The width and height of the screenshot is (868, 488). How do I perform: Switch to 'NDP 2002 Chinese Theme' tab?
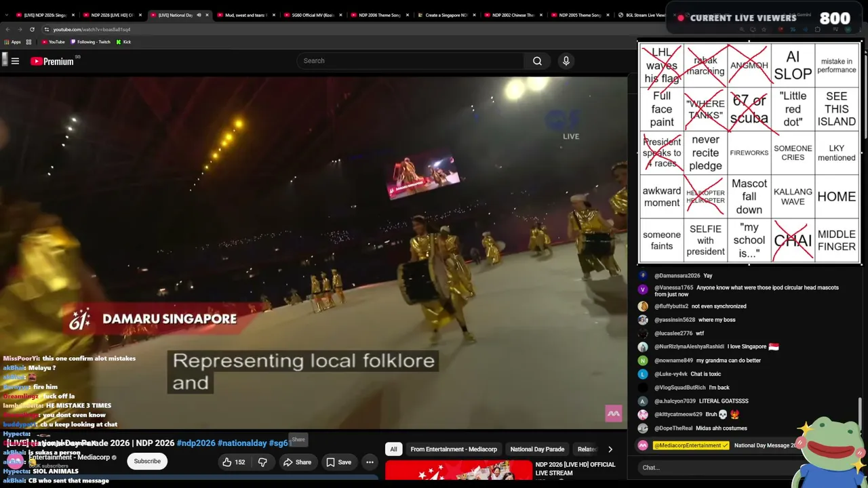(x=513, y=15)
